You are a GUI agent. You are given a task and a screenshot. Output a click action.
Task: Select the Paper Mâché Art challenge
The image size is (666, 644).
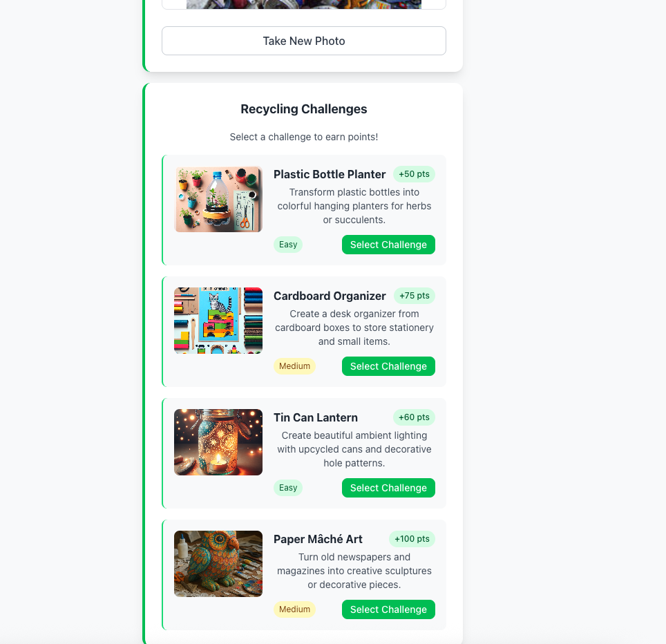click(x=388, y=609)
